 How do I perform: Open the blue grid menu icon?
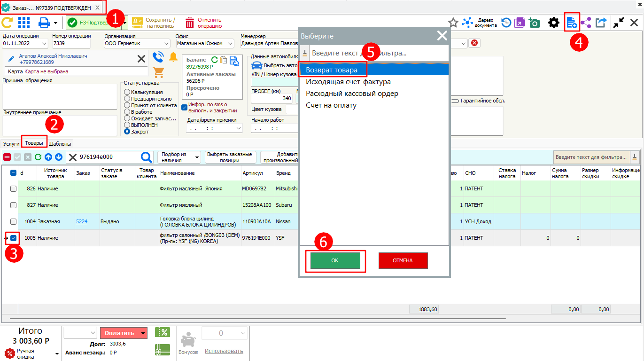[x=24, y=22]
